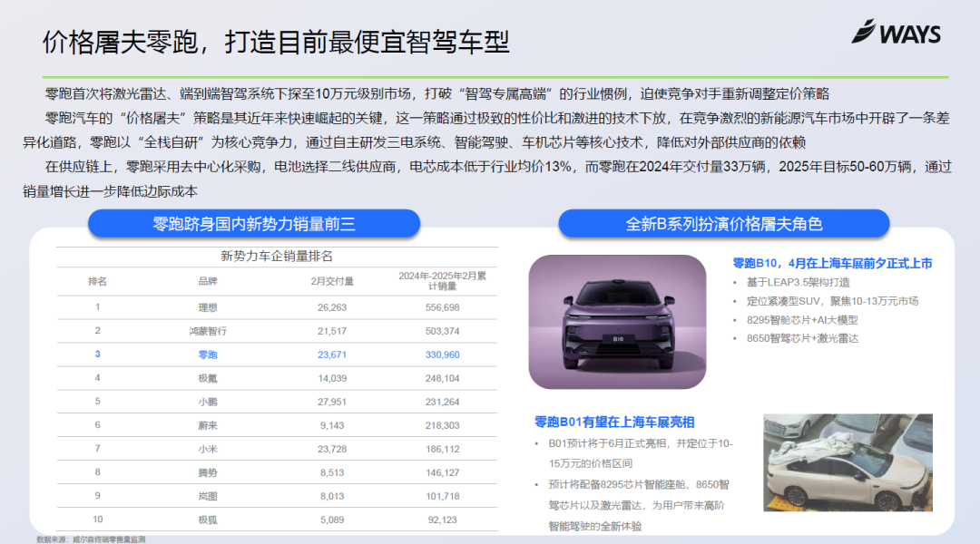
Task: Select the brand cell 极狐
Action: click(208, 520)
